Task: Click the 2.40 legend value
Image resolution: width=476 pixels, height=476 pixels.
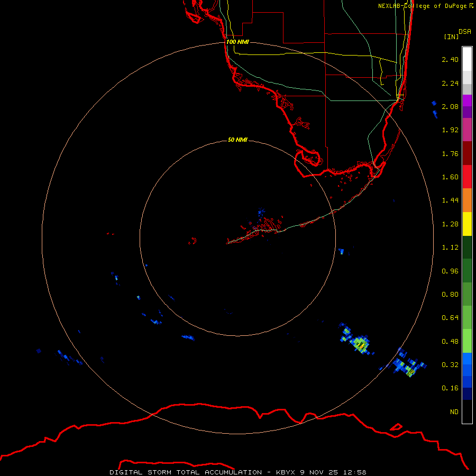Action: 450,59
